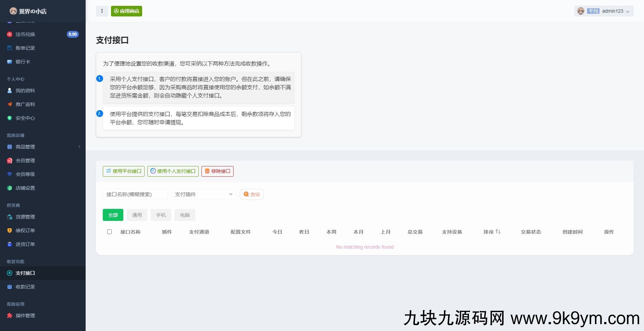Click the 维权订单 shield icon

click(10, 230)
